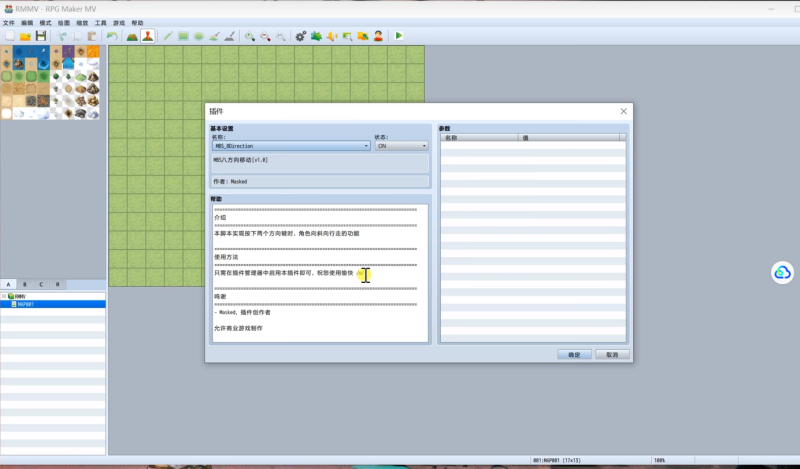Click the Undo arrow icon

click(112, 36)
